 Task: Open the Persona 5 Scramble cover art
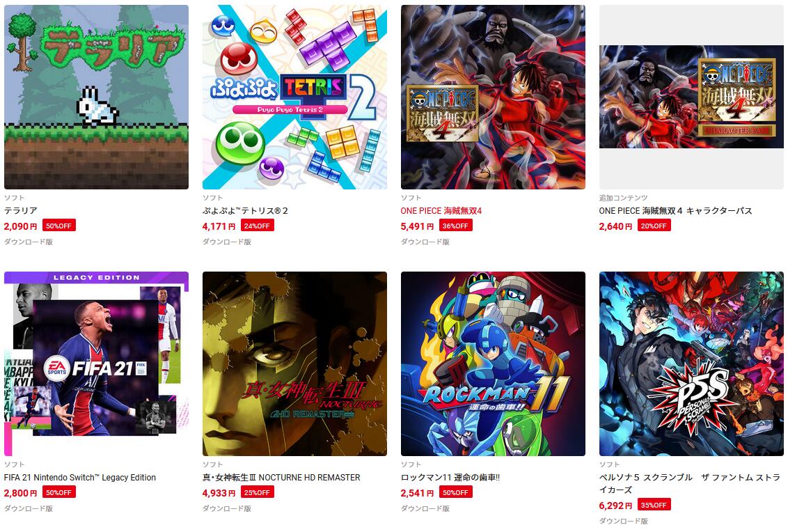click(x=691, y=364)
